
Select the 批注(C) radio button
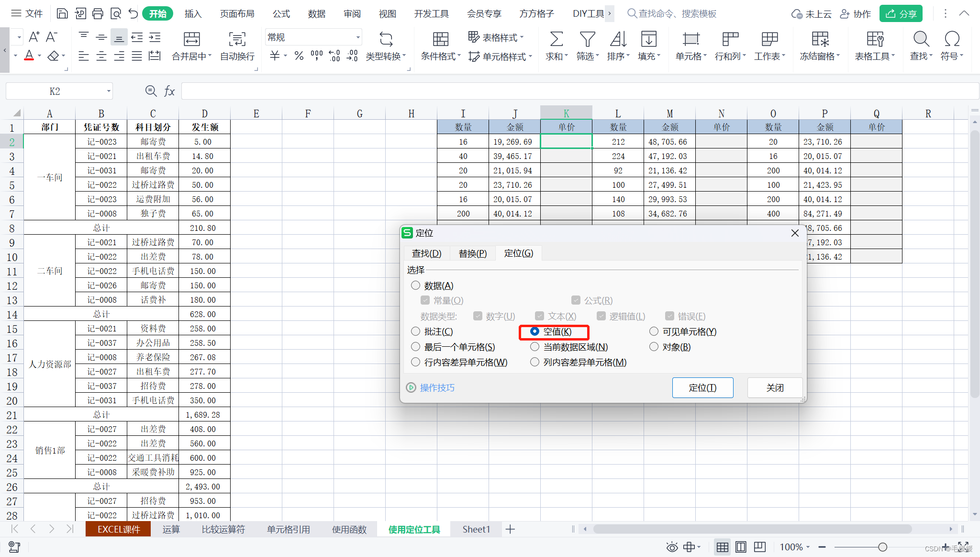click(x=415, y=331)
